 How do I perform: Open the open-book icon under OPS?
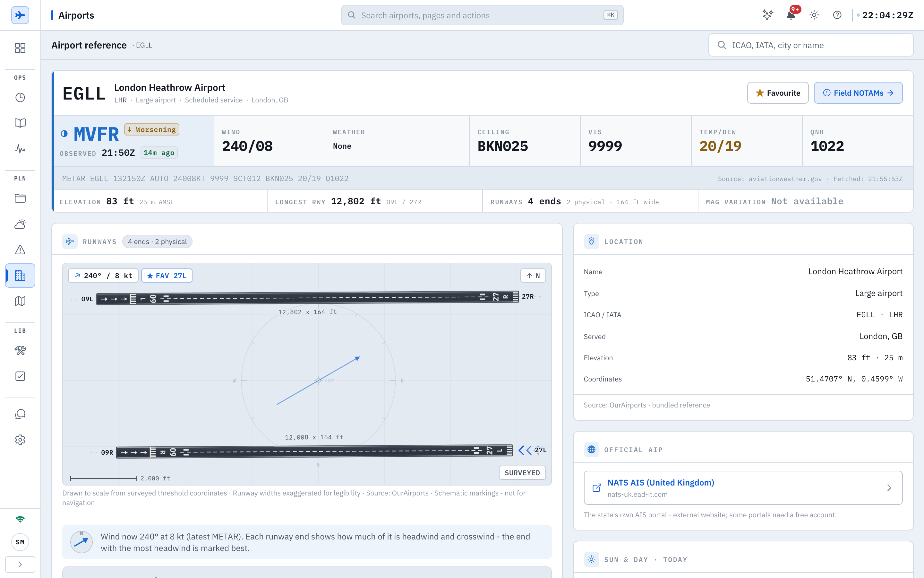point(20,123)
